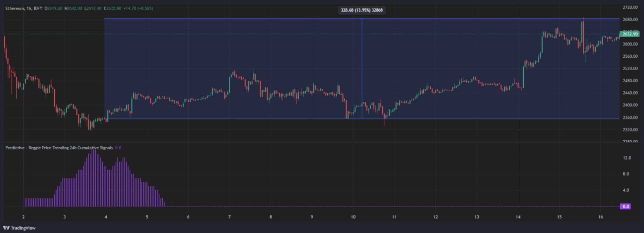Click the 2680.00 price axis label

click(630, 19)
